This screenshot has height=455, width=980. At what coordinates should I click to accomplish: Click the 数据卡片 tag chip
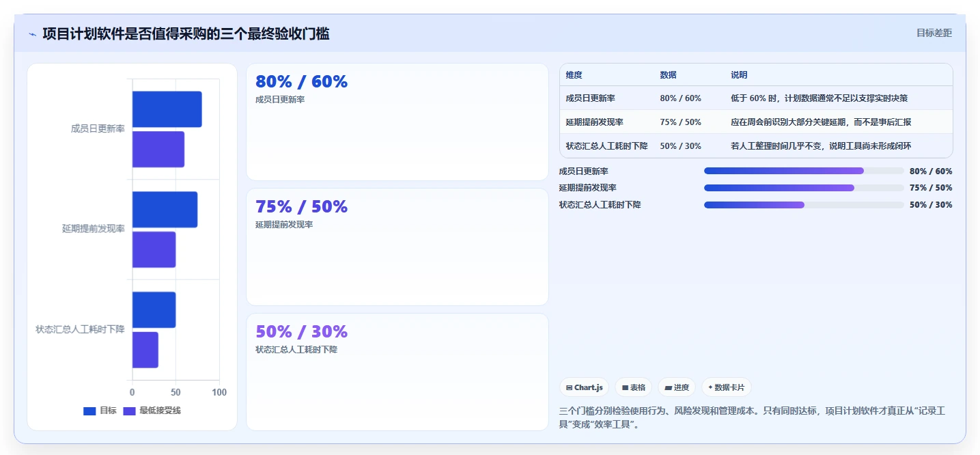[727, 387]
